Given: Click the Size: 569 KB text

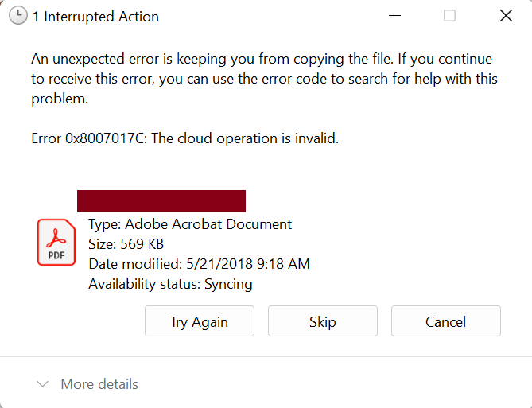Looking at the screenshot, I should (126, 244).
